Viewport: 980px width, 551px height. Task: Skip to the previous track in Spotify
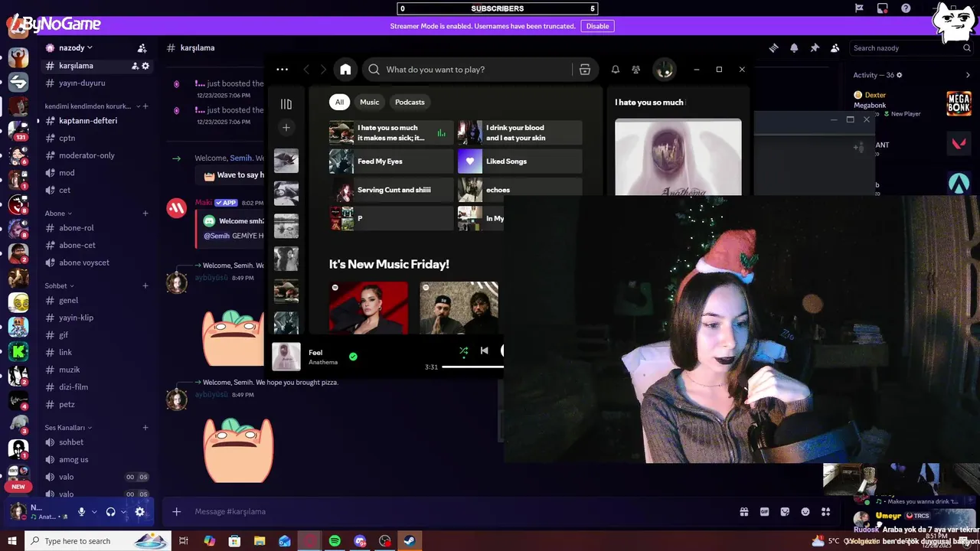pyautogui.click(x=484, y=350)
